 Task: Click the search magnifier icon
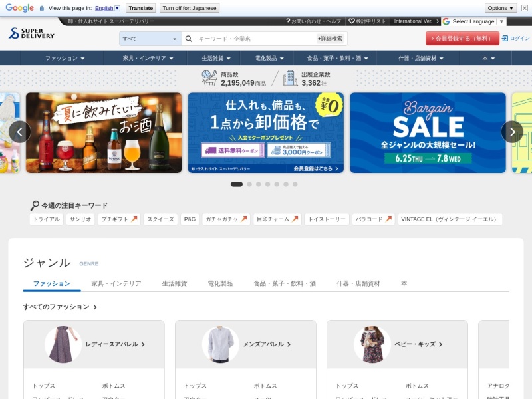[189, 39]
